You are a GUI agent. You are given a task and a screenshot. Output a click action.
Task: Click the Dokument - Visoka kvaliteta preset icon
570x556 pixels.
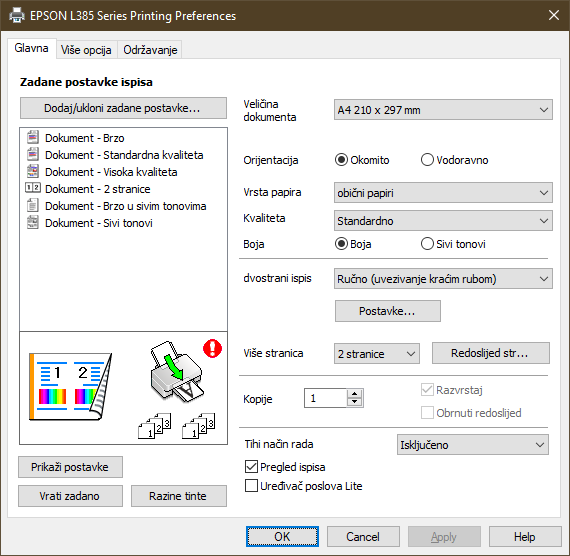coord(32,171)
